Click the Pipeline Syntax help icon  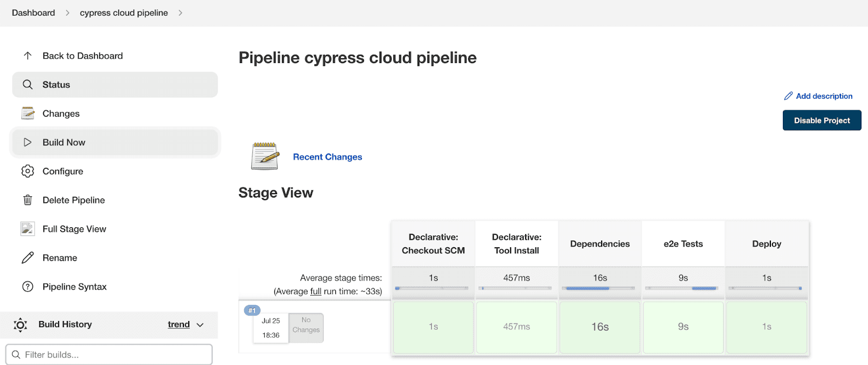pyautogui.click(x=28, y=286)
